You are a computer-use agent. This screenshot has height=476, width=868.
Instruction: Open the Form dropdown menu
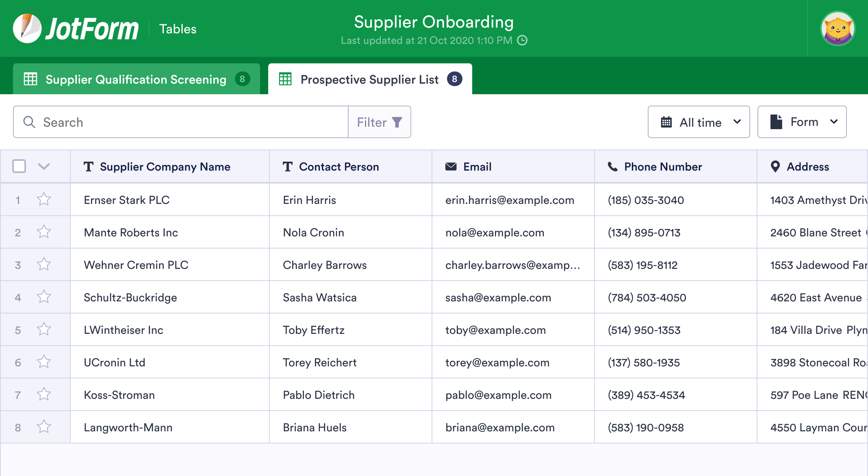point(802,122)
